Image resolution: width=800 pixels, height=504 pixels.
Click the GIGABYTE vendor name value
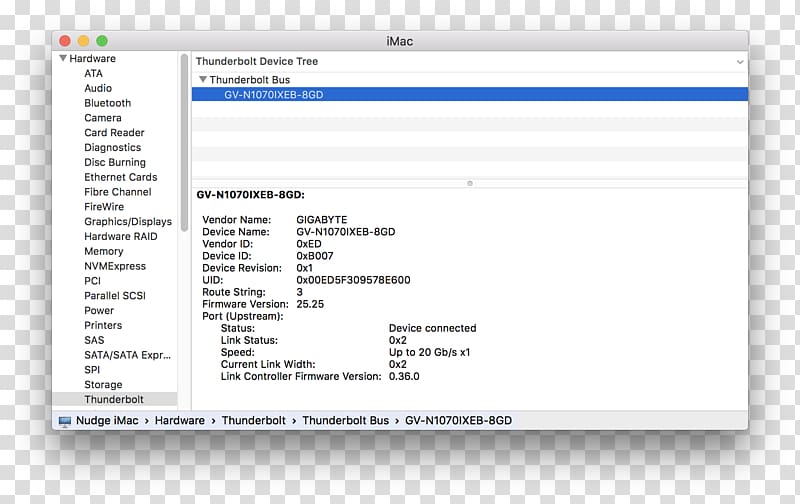click(321, 219)
